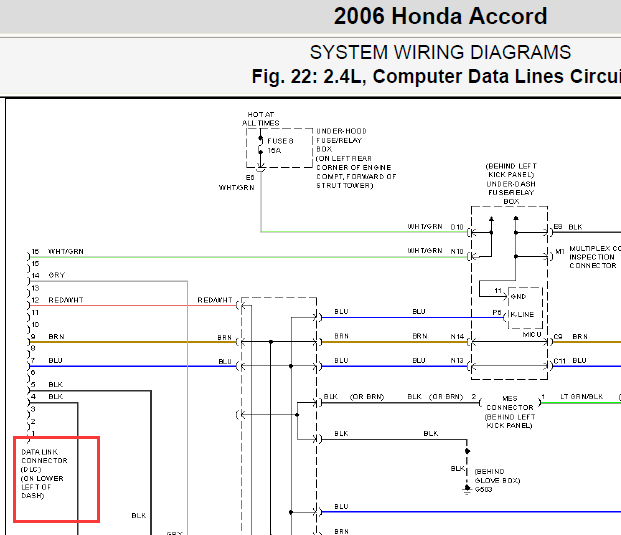Click the 'Fig. 22: 2.4L, Computer Data Lines' caption
Image resolution: width=621 pixels, height=535 pixels.
[436, 76]
